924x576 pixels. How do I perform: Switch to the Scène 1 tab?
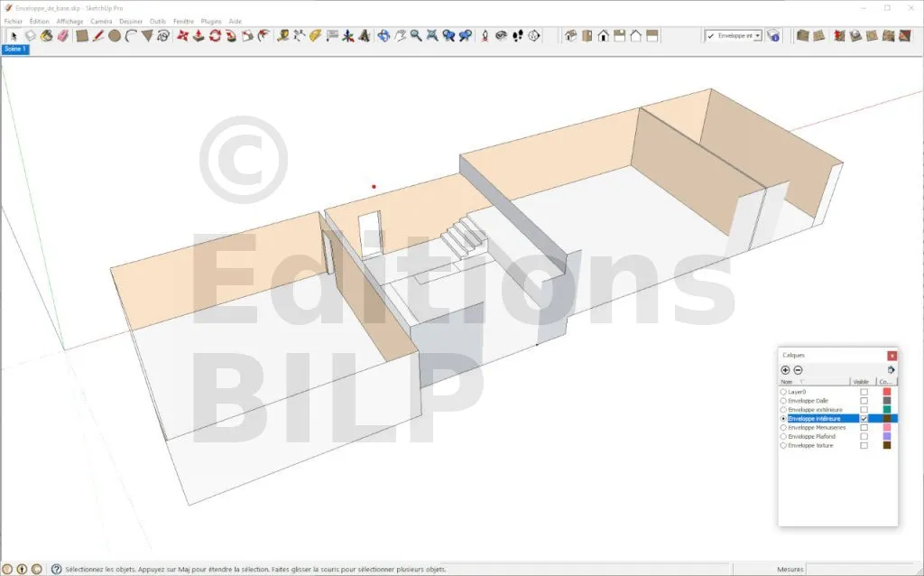coord(15,50)
